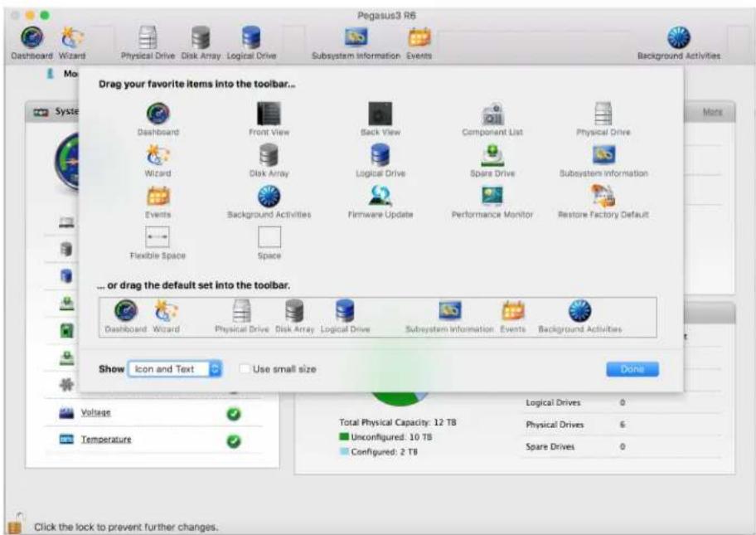
Task: Select the Space item
Action: pos(269,243)
